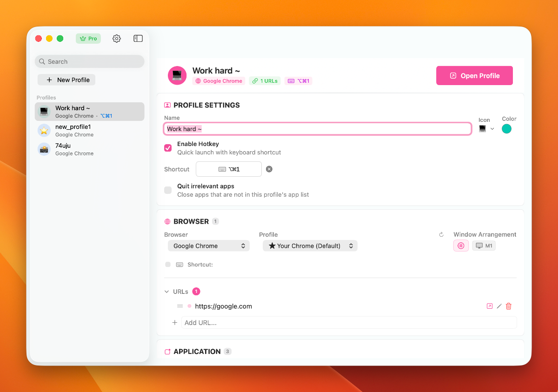Screen dimensions: 558x392
Task: Select the new_profile1 profile in sidebar
Action: point(89,130)
